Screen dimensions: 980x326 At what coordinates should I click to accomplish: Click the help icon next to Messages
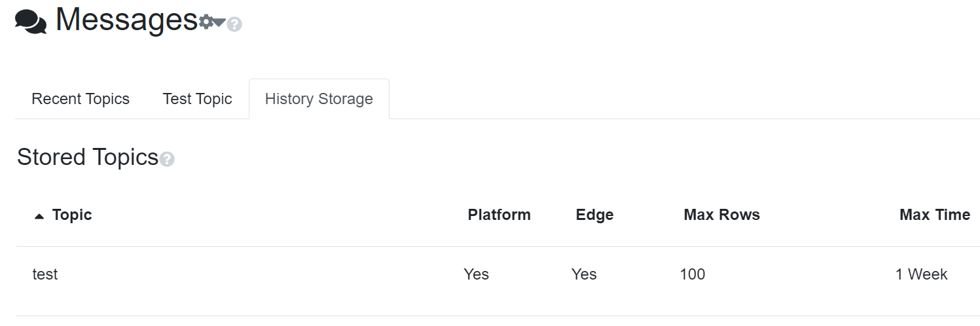click(x=234, y=25)
